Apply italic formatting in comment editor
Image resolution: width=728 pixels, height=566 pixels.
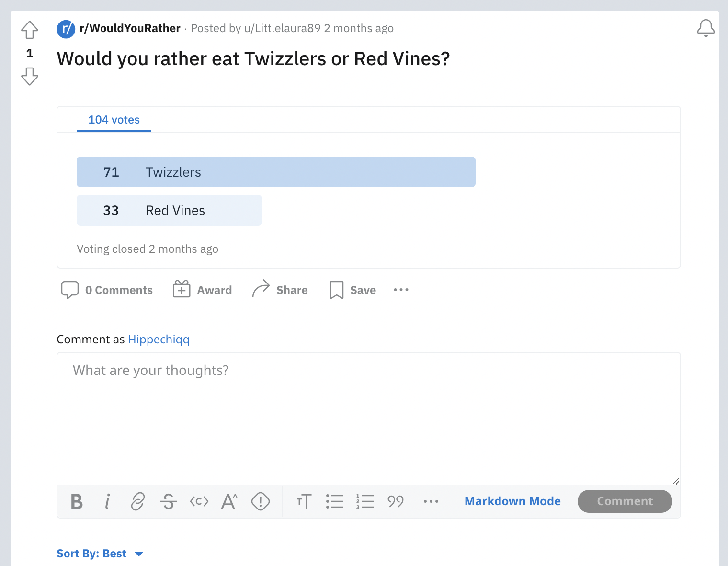click(x=107, y=501)
